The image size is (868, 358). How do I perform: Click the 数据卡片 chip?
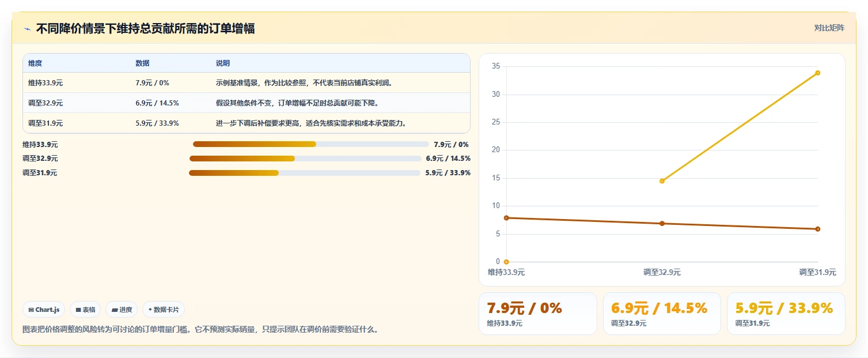point(164,310)
